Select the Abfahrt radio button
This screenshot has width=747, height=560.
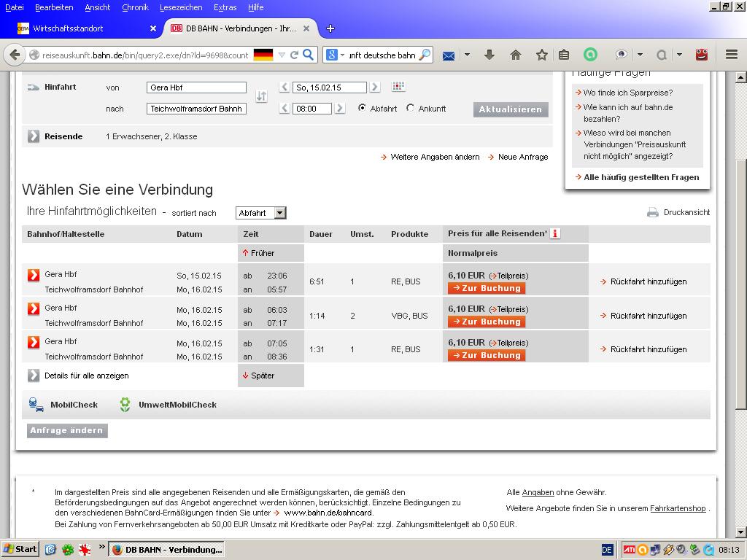(362, 108)
